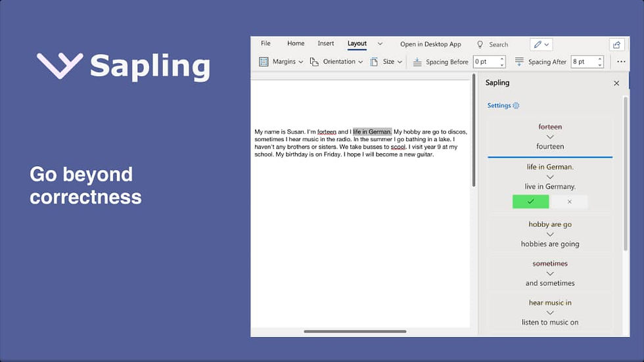Click the Share icon
This screenshot has width=644, height=362.
(x=616, y=45)
